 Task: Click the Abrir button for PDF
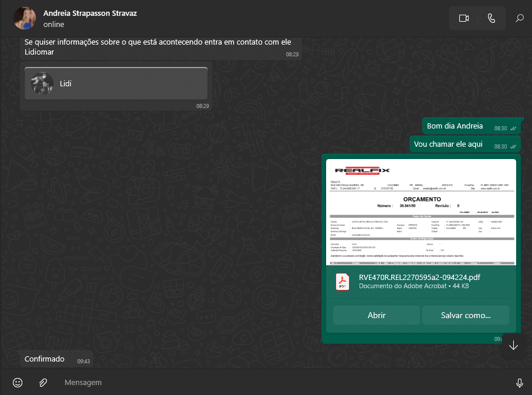tap(376, 315)
